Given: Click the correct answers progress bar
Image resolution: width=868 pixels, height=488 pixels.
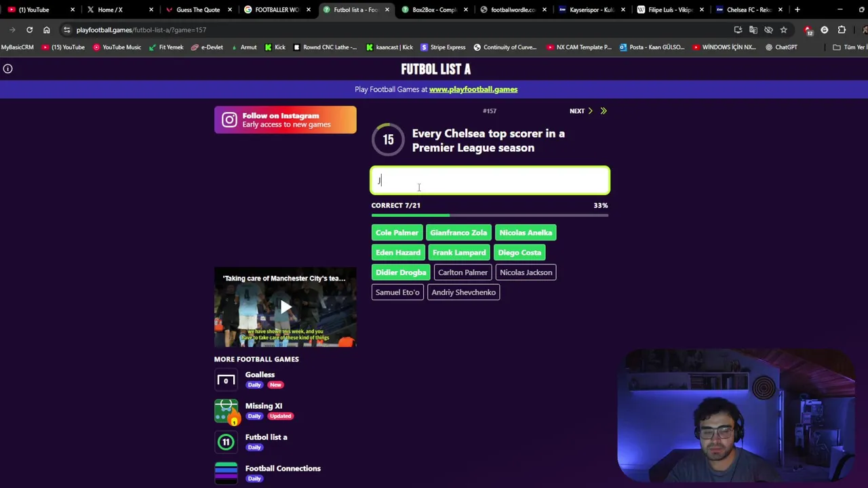Looking at the screenshot, I should 490,216.
